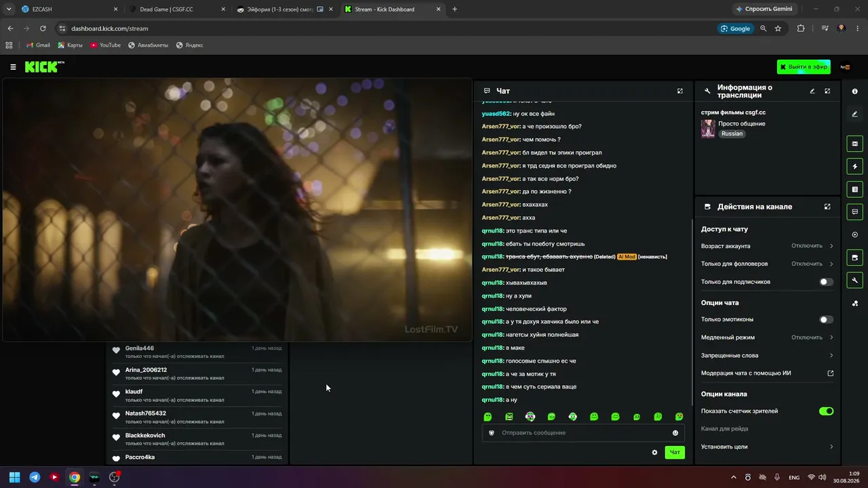Click the Kick logo
The image size is (868, 488).
[45, 66]
